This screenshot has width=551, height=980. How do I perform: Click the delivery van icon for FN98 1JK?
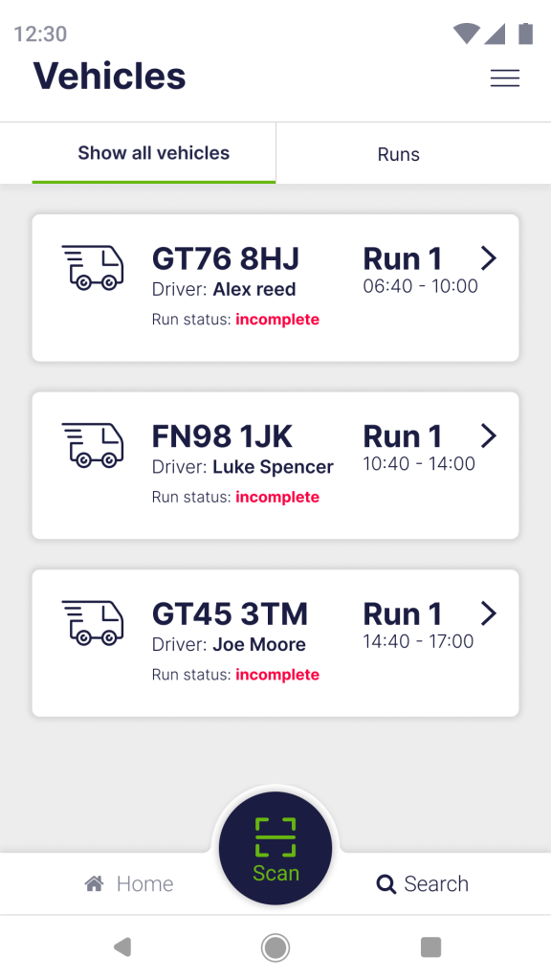[93, 445]
